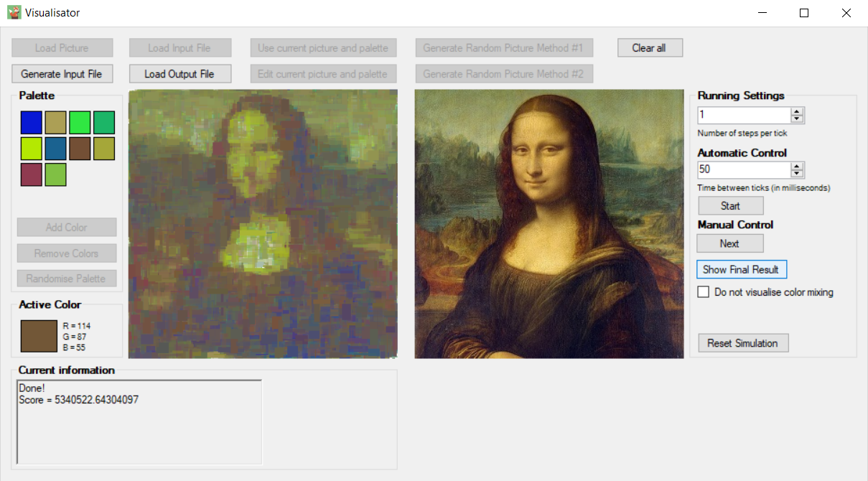Click the R = 114 value label

77,326
